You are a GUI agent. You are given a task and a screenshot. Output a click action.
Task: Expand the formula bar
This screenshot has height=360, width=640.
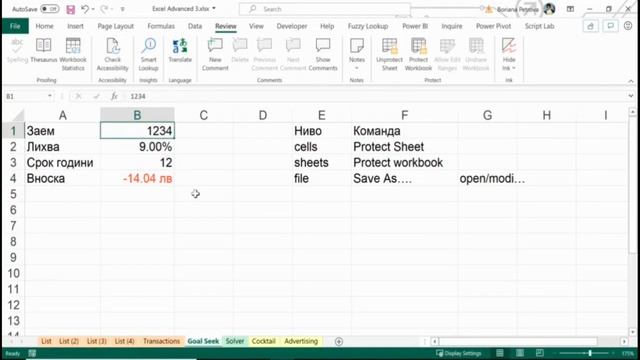(631, 96)
